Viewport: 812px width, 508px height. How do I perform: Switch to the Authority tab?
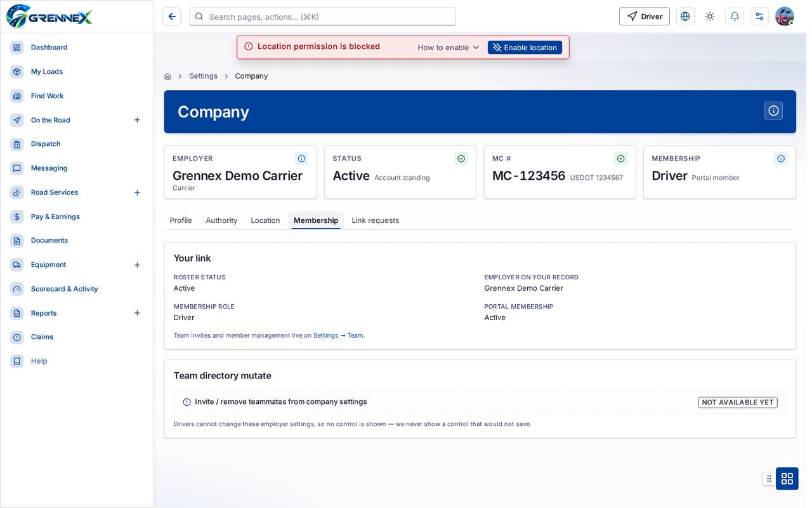tap(221, 220)
